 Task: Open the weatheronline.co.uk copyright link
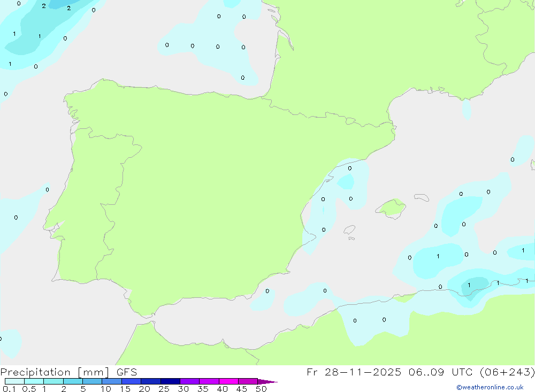(x=490, y=387)
